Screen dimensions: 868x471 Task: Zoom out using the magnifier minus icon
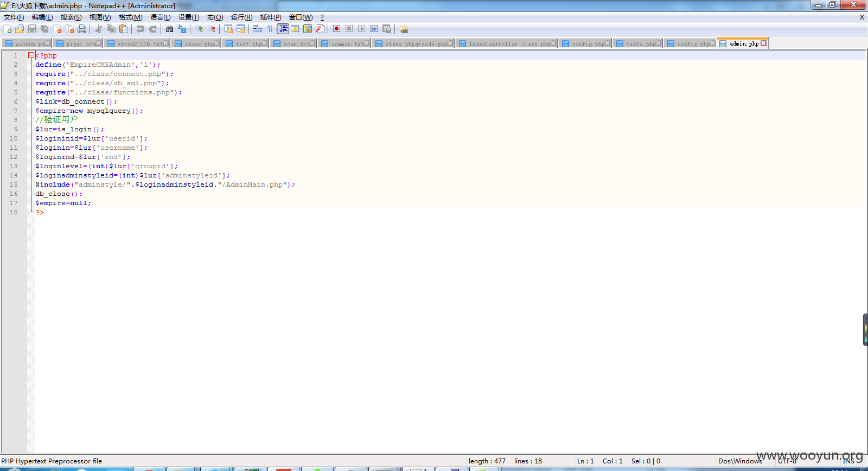pyautogui.click(x=212, y=29)
